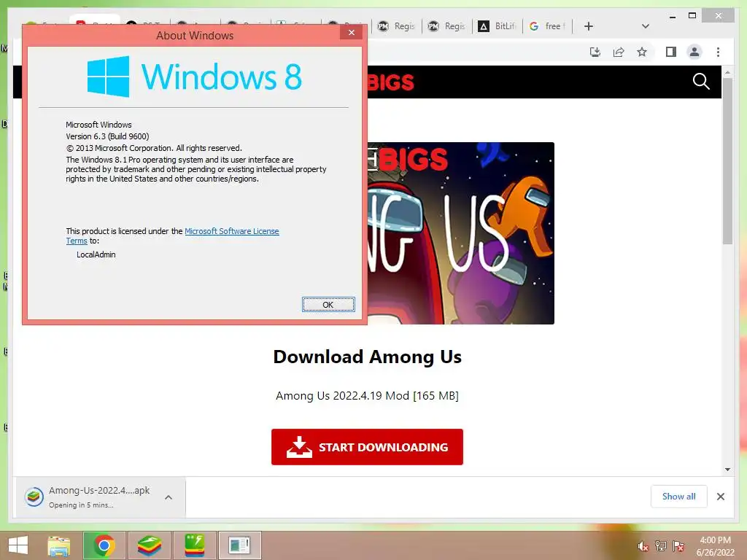Click page scrollbar up arrow
The image size is (747, 560).
727,72
